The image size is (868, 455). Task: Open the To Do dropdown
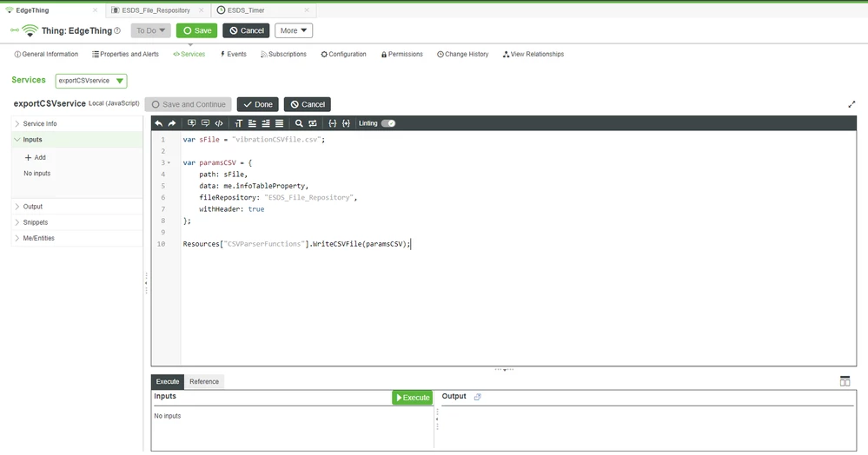(x=150, y=30)
